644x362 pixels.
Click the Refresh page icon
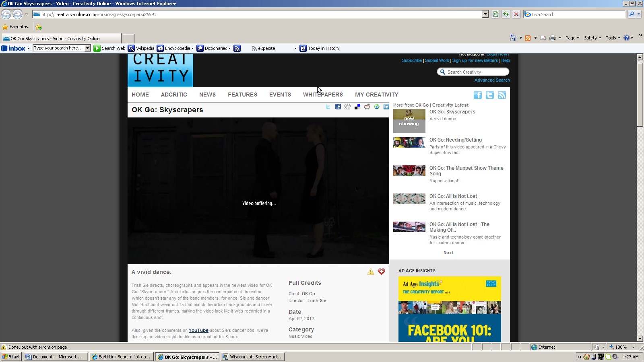point(506,14)
